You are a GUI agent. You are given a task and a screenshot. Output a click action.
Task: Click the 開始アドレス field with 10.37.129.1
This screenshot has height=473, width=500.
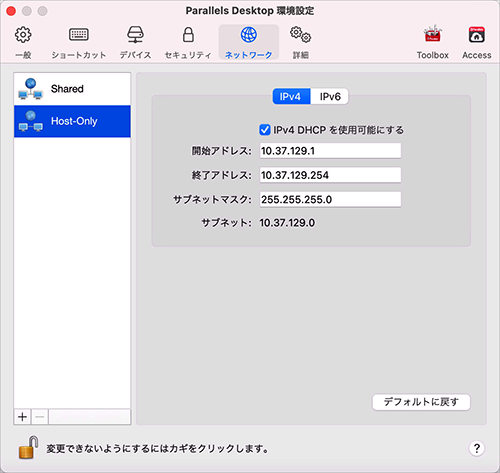pyautogui.click(x=330, y=151)
